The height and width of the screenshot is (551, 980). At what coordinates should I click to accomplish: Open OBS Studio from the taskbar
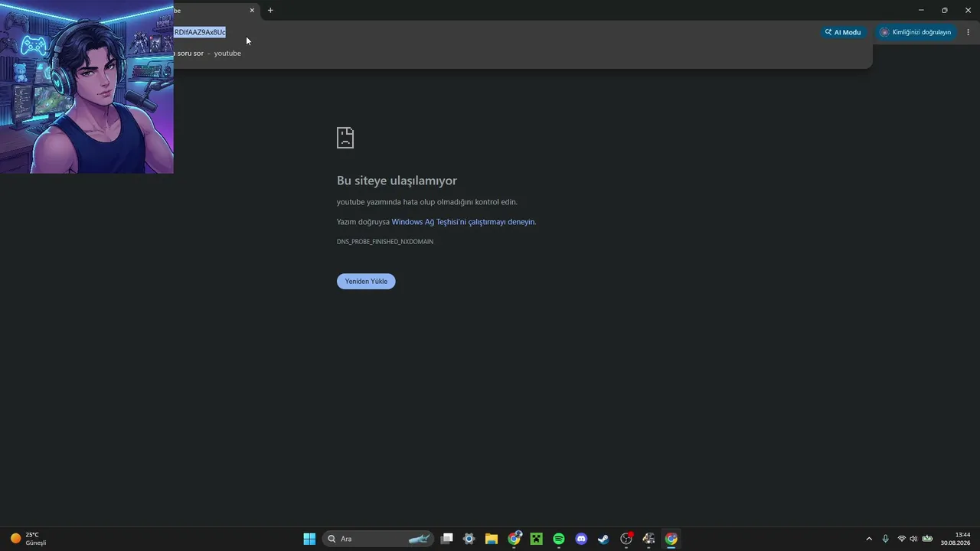click(x=626, y=539)
